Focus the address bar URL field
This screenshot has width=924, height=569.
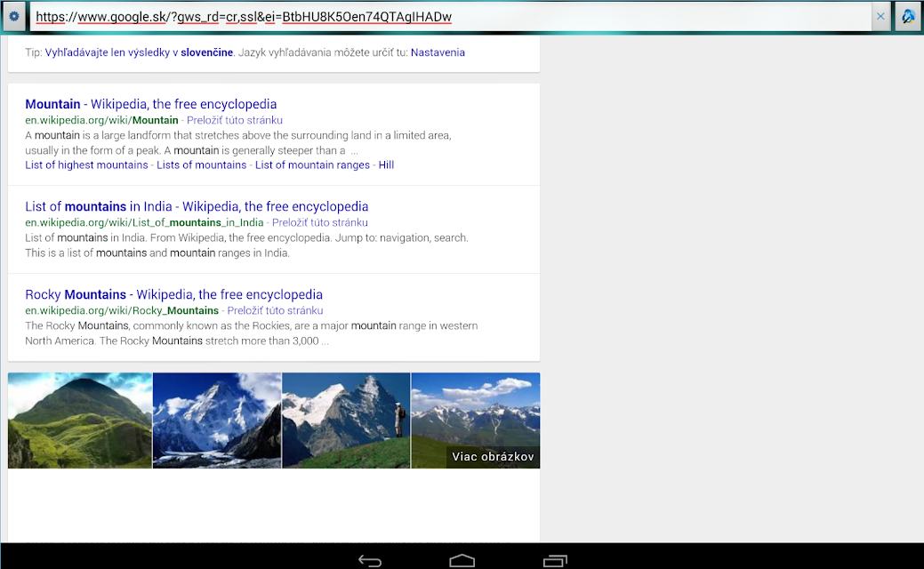pyautogui.click(x=451, y=17)
